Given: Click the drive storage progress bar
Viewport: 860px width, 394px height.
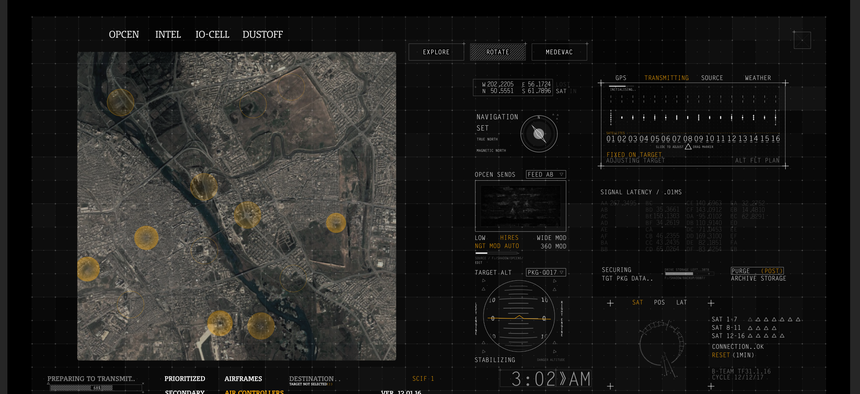Looking at the screenshot, I should tap(688, 273).
